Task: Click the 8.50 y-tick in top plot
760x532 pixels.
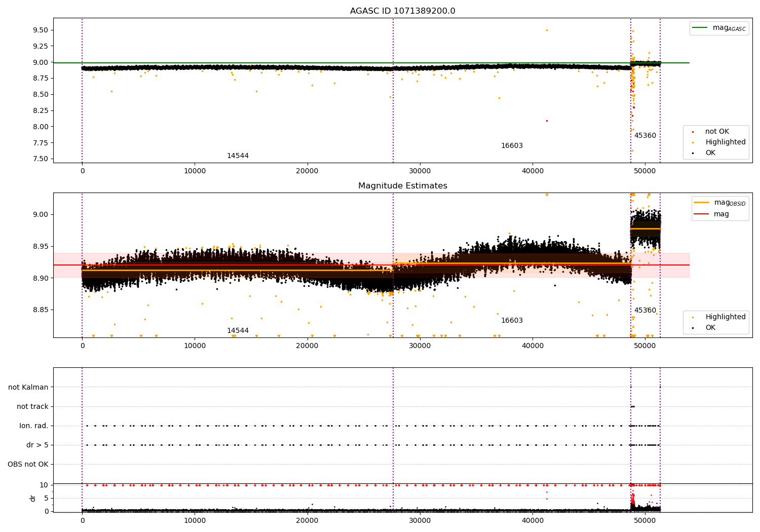Action: (41, 95)
